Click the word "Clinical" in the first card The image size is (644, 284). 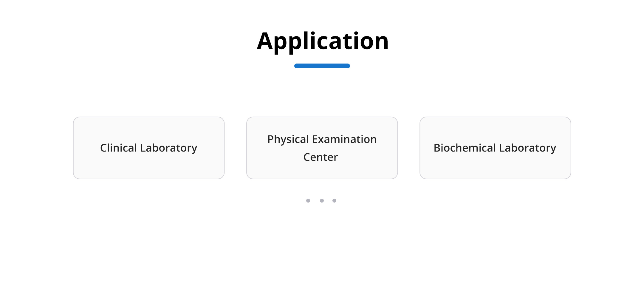pyautogui.click(x=118, y=148)
